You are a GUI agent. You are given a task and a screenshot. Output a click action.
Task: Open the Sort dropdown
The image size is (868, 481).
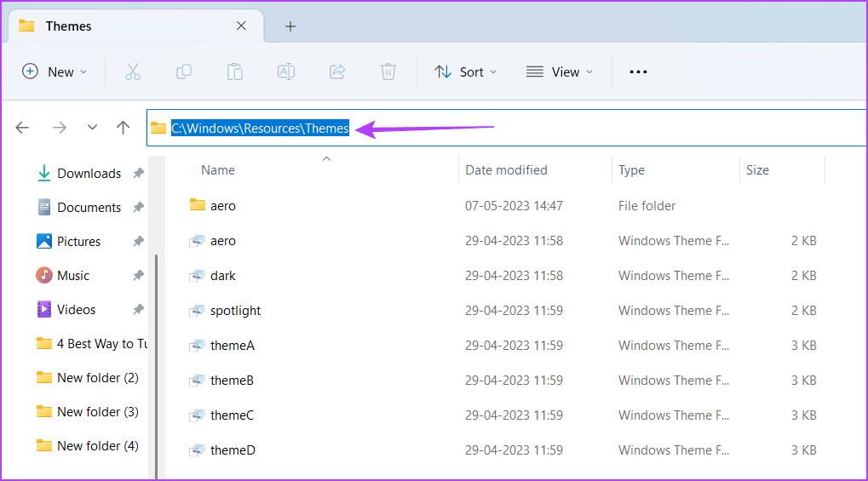tap(466, 72)
